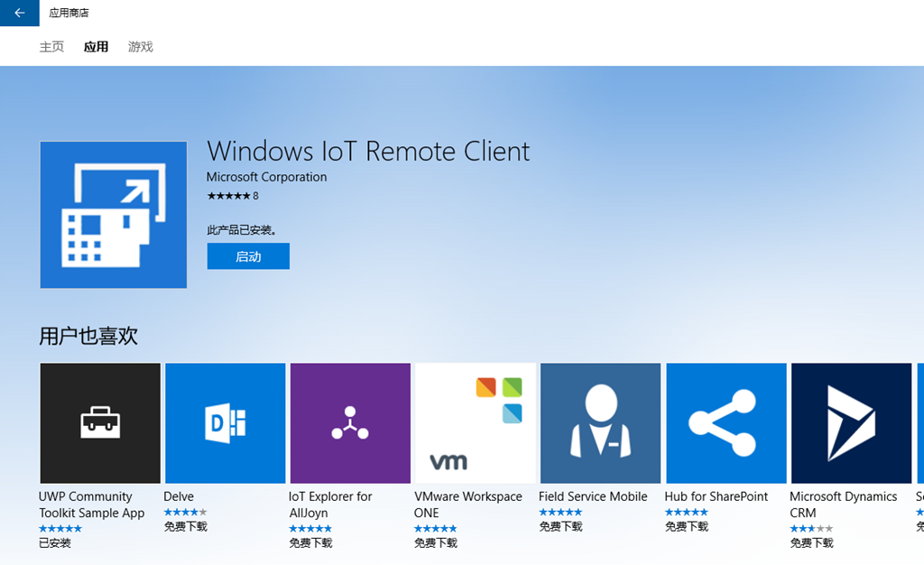924x565 pixels.
Task: Click Microsoft Dynamics CRM title text
Action: (844, 505)
